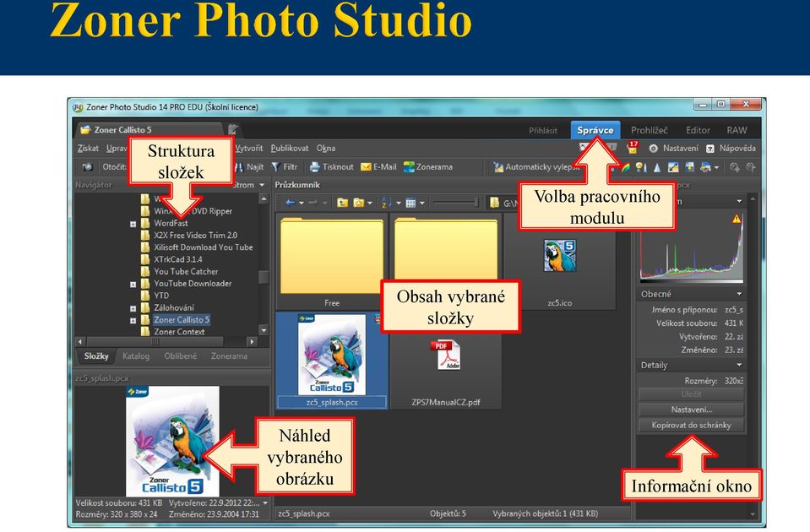Open the sort order dropdown arrow
Viewport: 810px width, 532px height.
tap(399, 204)
